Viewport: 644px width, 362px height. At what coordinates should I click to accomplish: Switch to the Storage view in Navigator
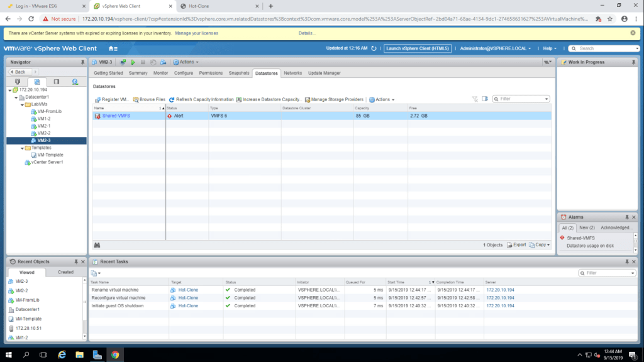[56, 82]
